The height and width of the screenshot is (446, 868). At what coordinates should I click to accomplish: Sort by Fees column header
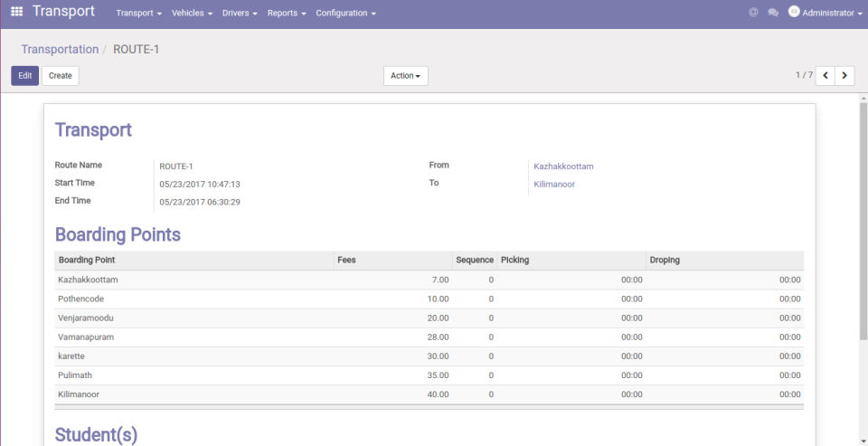tap(346, 261)
